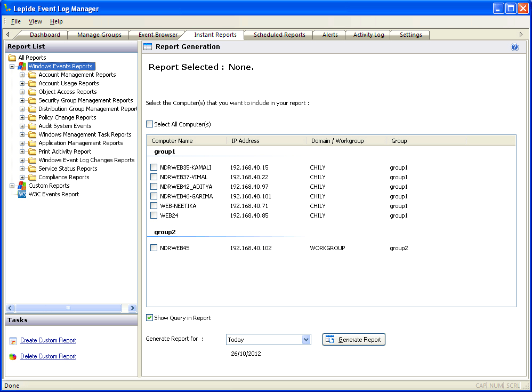Open the Generate Report for dropdown
The width and height of the screenshot is (532, 392).
(306, 339)
